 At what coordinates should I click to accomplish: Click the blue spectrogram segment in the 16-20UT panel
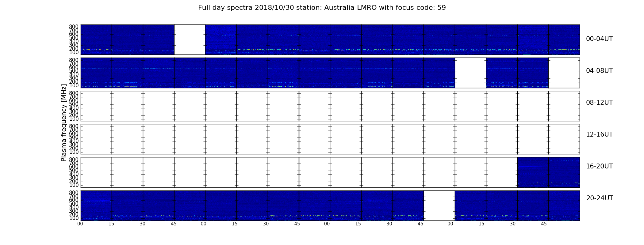tap(548, 172)
